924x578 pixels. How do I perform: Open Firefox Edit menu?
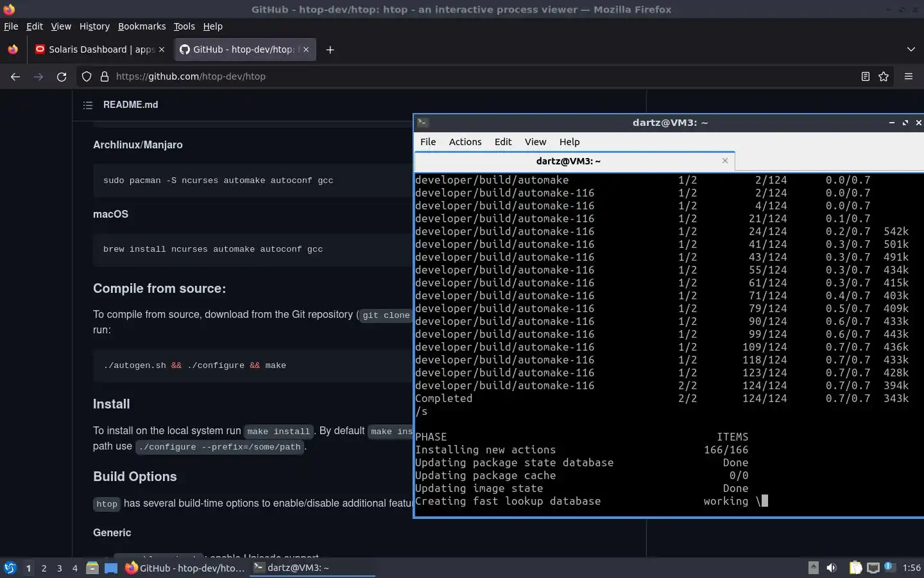(x=34, y=26)
